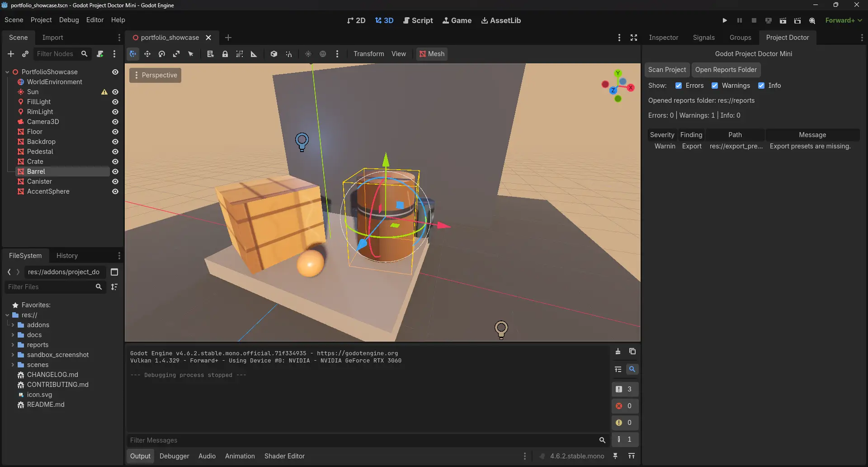Add a new child node
868x467 pixels.
click(11, 54)
